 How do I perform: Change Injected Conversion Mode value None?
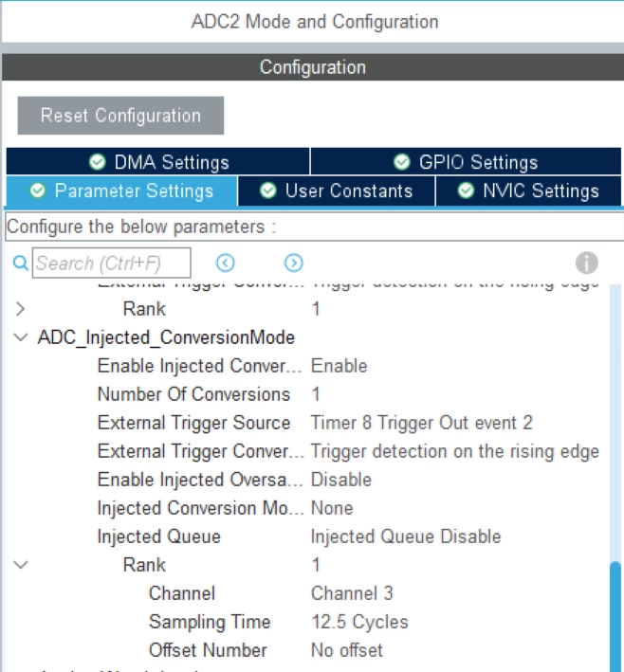332,508
